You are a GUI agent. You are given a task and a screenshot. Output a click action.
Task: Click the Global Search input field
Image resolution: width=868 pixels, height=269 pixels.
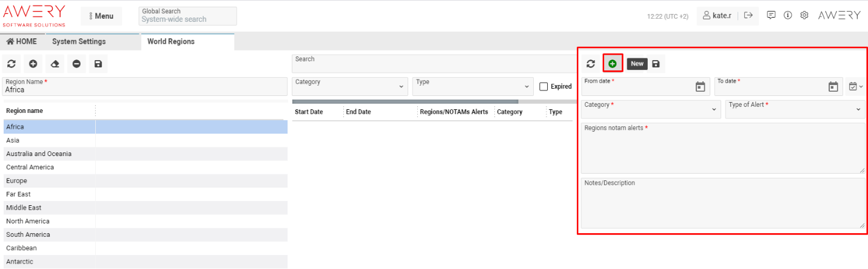[x=187, y=19]
